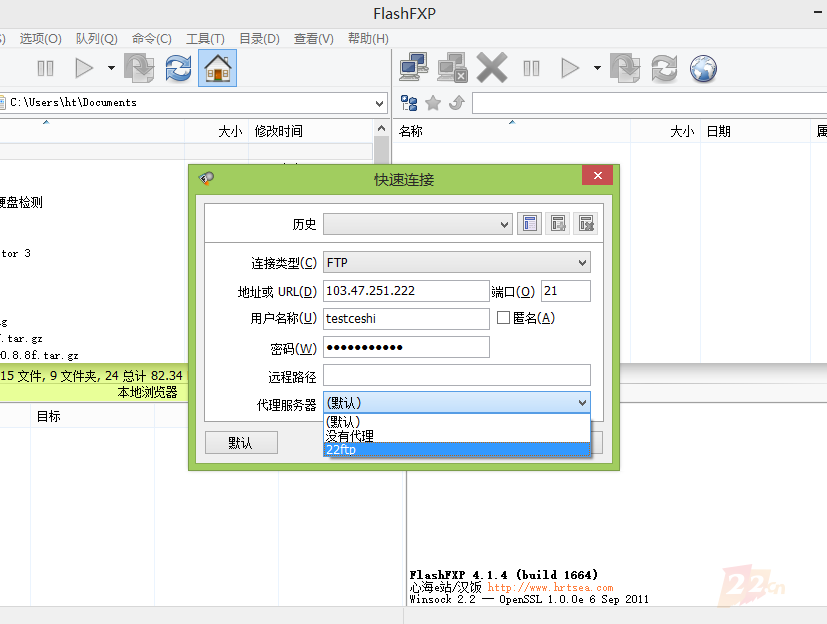Screen dimensions: 827x624
Task: Click the transfer play icon in the local toolbar
Action: coord(84,69)
